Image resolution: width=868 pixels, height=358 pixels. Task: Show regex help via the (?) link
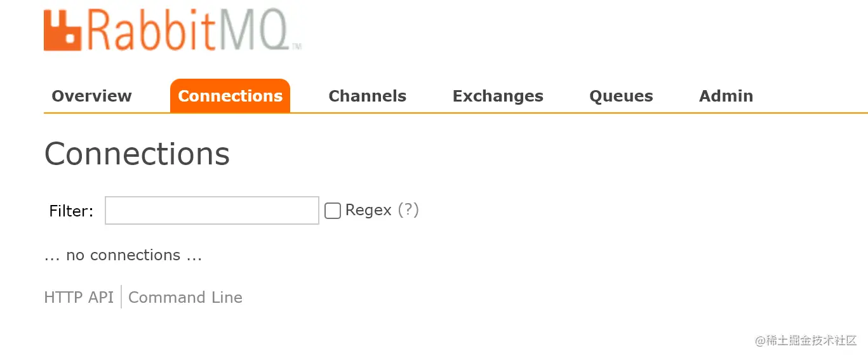click(x=408, y=210)
